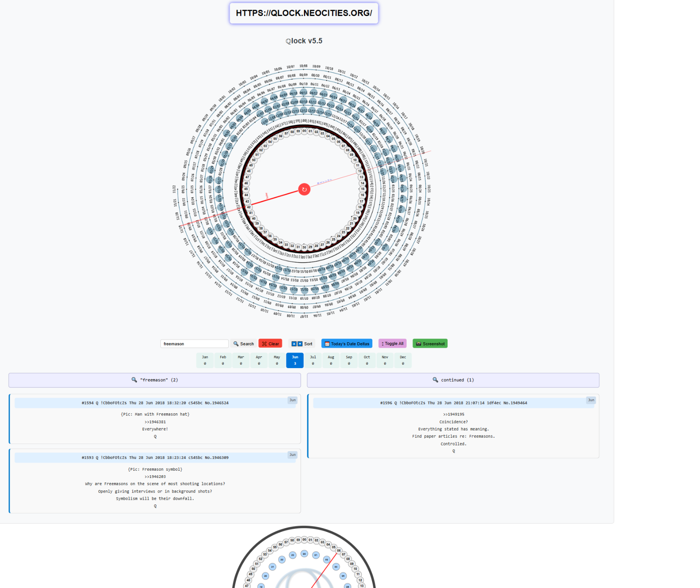
Task: Click the Jun badge on post #1596
Action: pos(591,400)
